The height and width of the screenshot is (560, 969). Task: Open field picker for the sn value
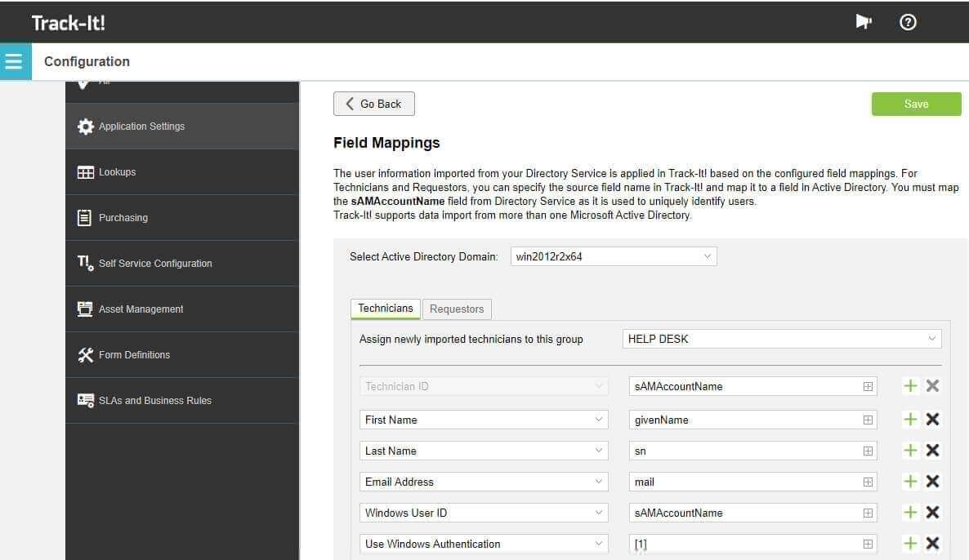coord(868,451)
